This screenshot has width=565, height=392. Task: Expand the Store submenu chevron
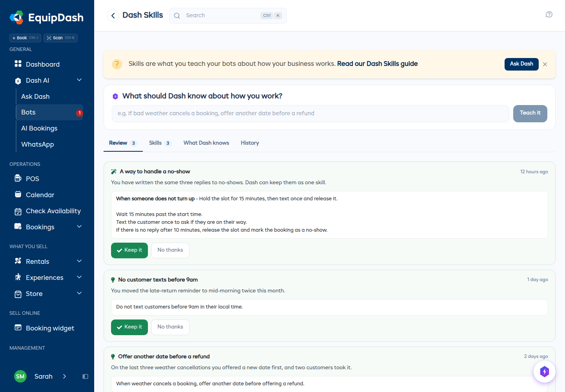79,293
